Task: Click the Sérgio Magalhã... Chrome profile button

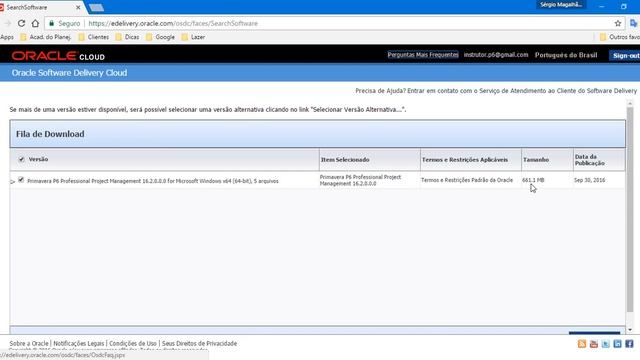Action: click(561, 5)
